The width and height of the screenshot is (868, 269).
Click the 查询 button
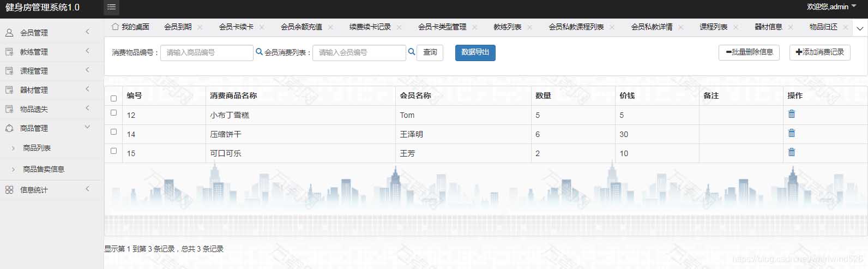pos(430,52)
